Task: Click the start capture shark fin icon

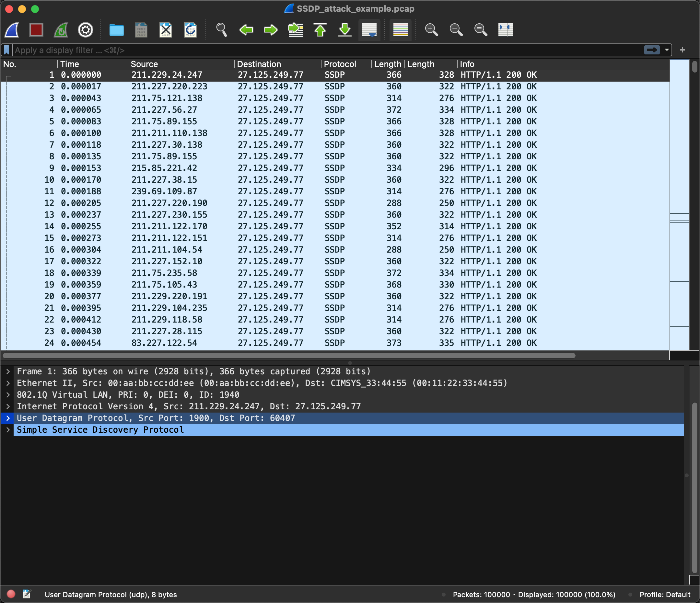Action: [12, 30]
